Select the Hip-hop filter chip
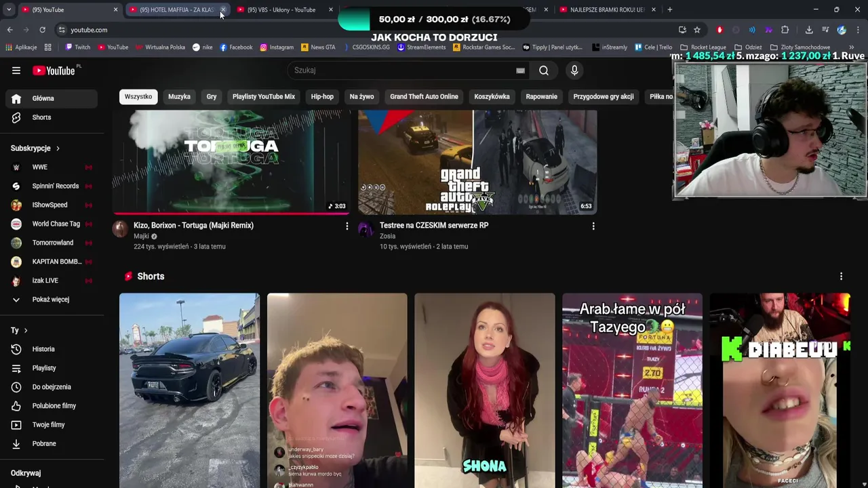 (x=322, y=97)
